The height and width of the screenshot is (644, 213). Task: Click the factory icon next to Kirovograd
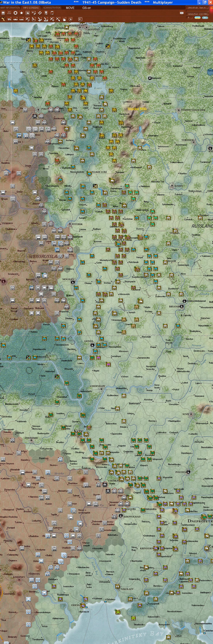pos(121,516)
